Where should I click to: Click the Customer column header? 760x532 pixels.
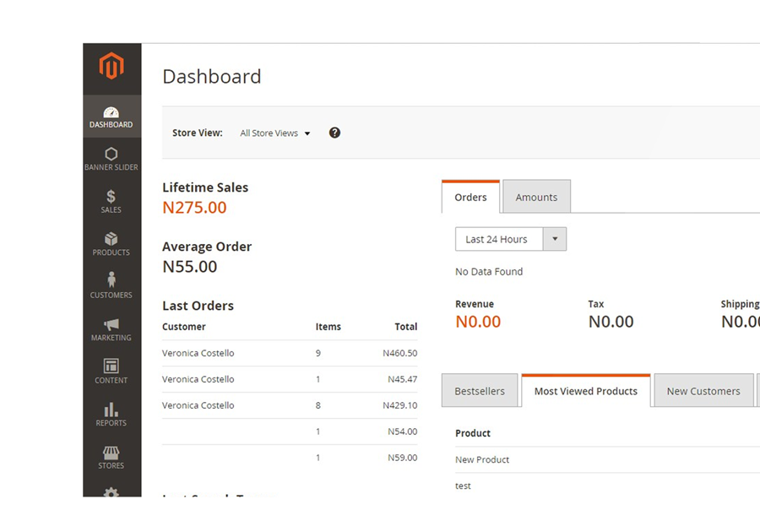click(x=184, y=327)
